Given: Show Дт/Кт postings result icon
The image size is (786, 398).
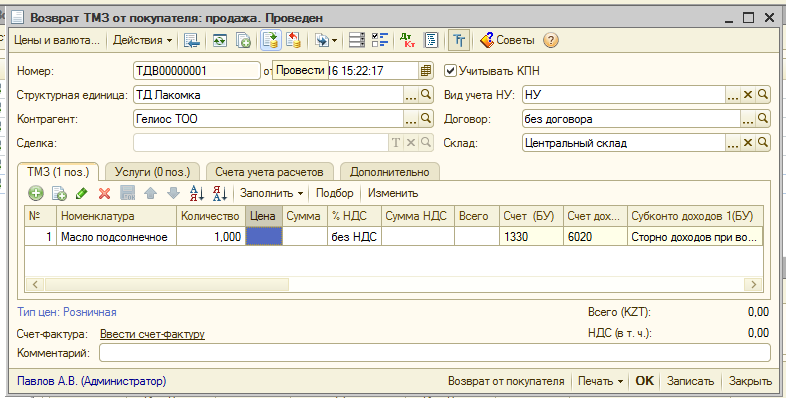Looking at the screenshot, I should tap(408, 40).
